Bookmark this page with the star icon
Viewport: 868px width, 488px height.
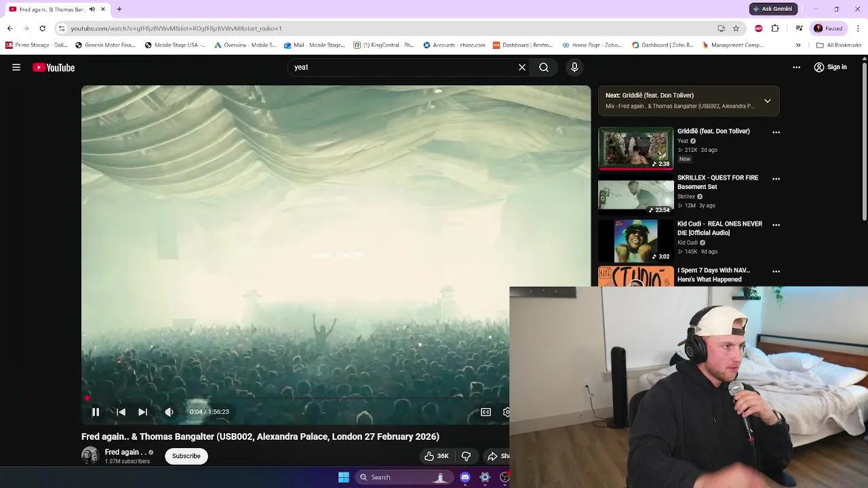(736, 28)
